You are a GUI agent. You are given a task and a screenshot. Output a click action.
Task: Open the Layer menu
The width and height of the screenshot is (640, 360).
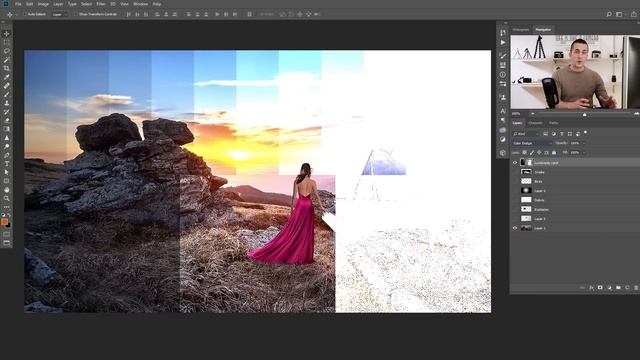(58, 4)
